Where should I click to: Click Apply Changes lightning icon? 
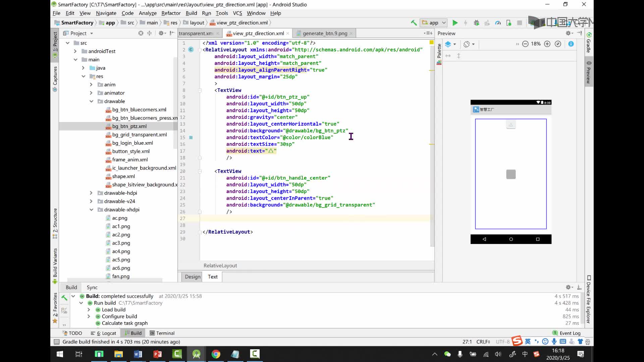tap(466, 23)
